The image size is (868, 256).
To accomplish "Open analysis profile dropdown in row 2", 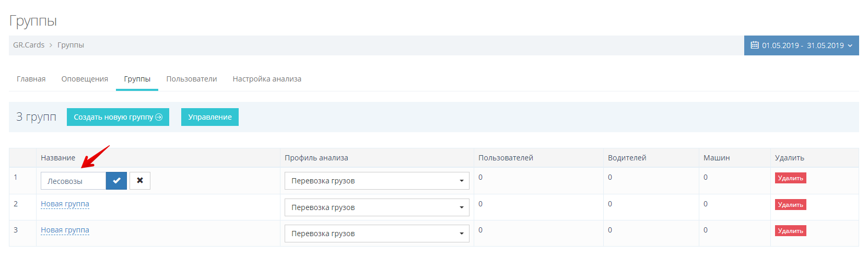I will tap(377, 207).
